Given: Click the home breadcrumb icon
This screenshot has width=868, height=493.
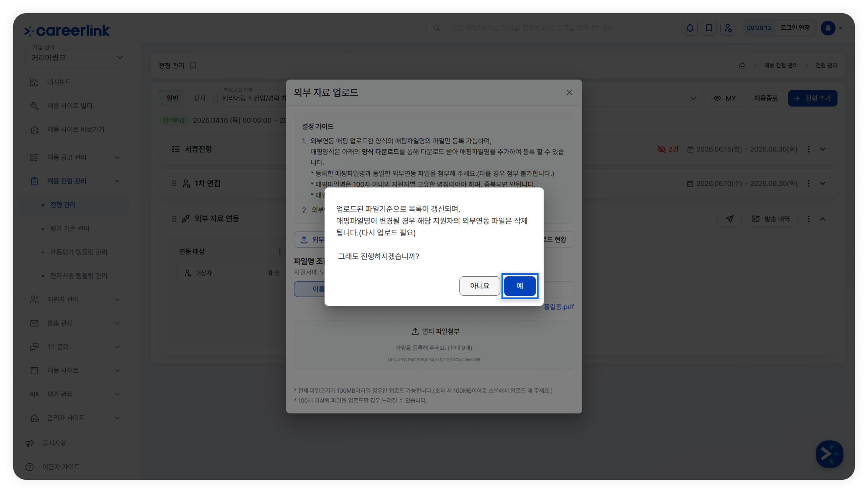Looking at the screenshot, I should click(x=742, y=65).
